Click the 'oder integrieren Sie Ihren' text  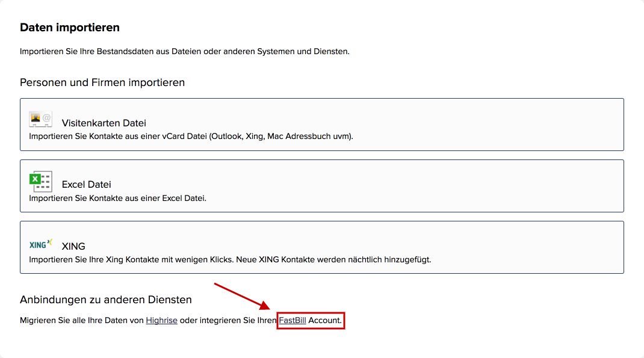click(x=228, y=320)
